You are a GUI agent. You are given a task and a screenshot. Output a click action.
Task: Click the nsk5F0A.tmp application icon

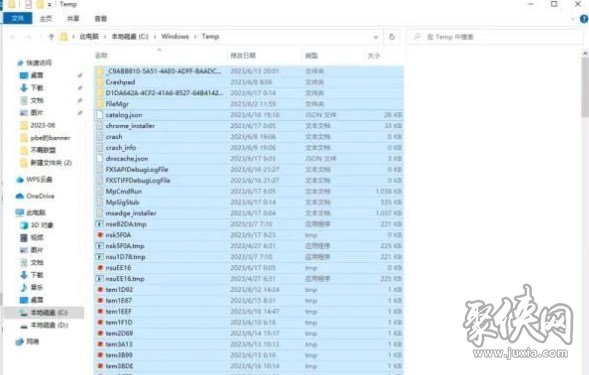tap(100, 246)
